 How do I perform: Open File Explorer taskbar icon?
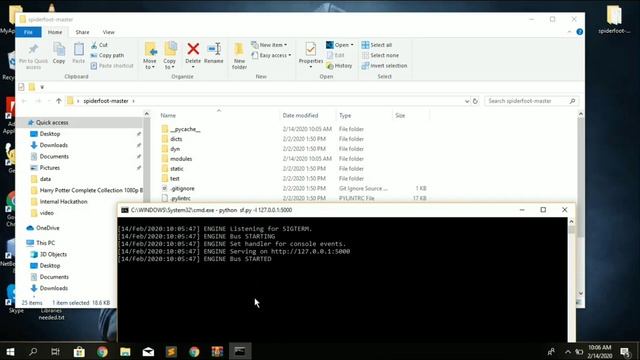click(125, 351)
